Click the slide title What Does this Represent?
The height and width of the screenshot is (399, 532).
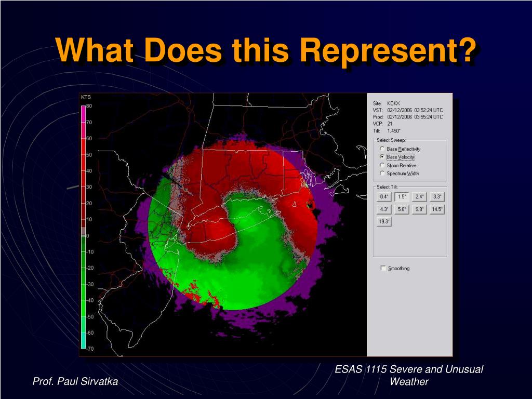pos(267,50)
